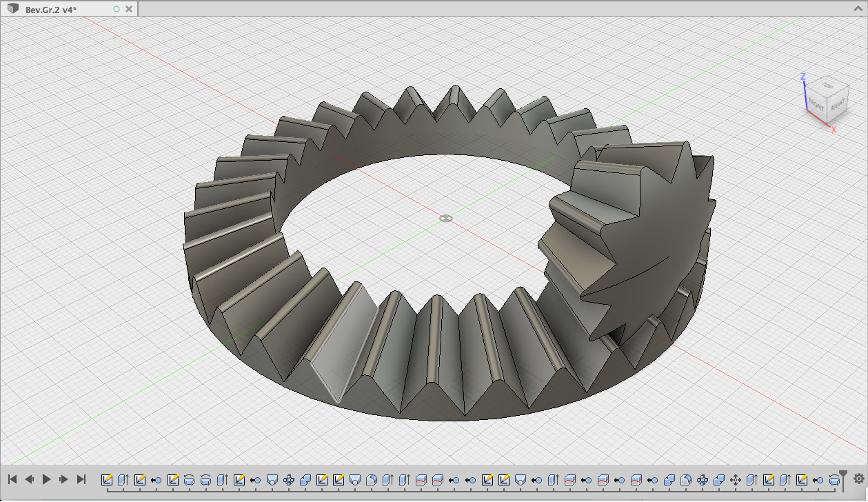Select the last split body feature in timeline
The height and width of the screenshot is (502, 868).
pyautogui.click(x=636, y=480)
